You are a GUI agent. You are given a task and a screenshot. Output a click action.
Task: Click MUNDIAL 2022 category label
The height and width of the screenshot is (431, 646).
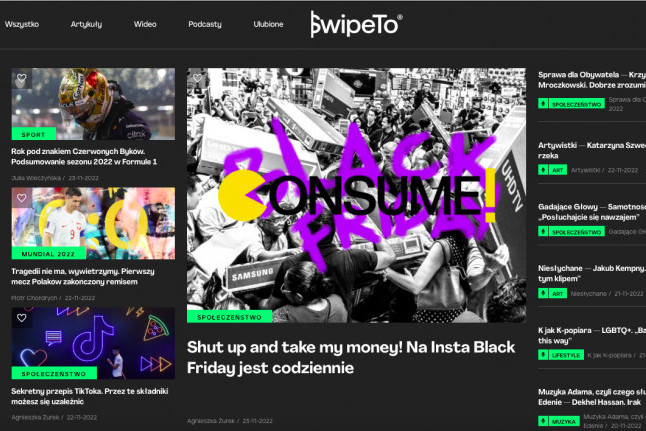click(49, 253)
